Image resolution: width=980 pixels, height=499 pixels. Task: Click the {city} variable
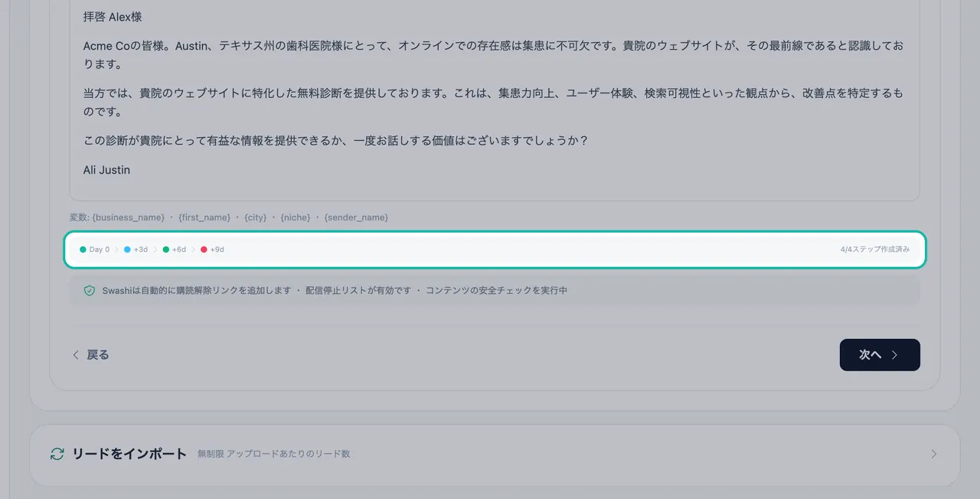pyautogui.click(x=256, y=217)
